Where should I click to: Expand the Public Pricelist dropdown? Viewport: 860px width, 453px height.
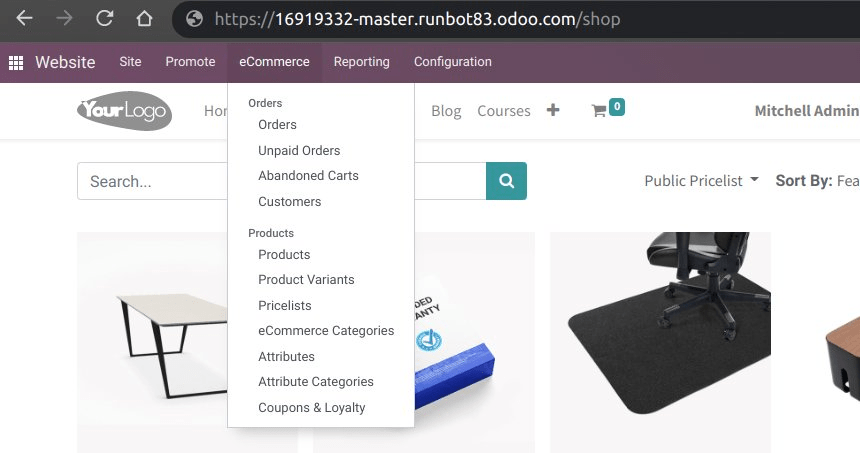pyautogui.click(x=701, y=180)
